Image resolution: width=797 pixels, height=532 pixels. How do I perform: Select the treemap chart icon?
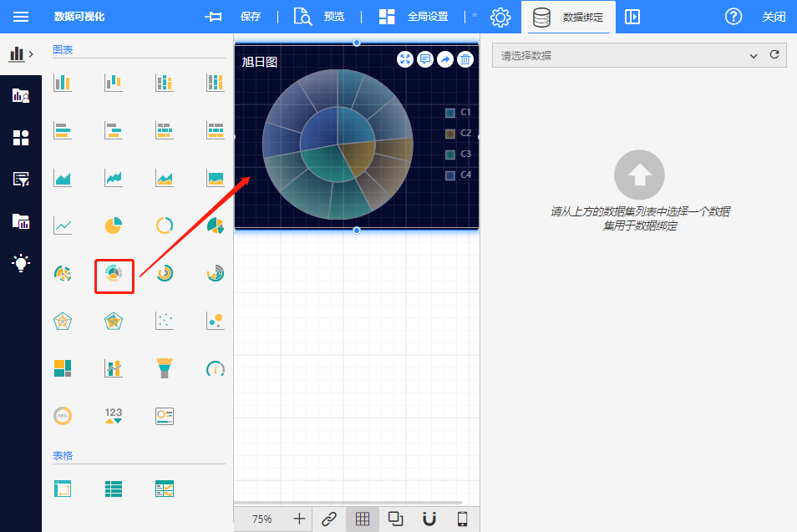coord(63,368)
